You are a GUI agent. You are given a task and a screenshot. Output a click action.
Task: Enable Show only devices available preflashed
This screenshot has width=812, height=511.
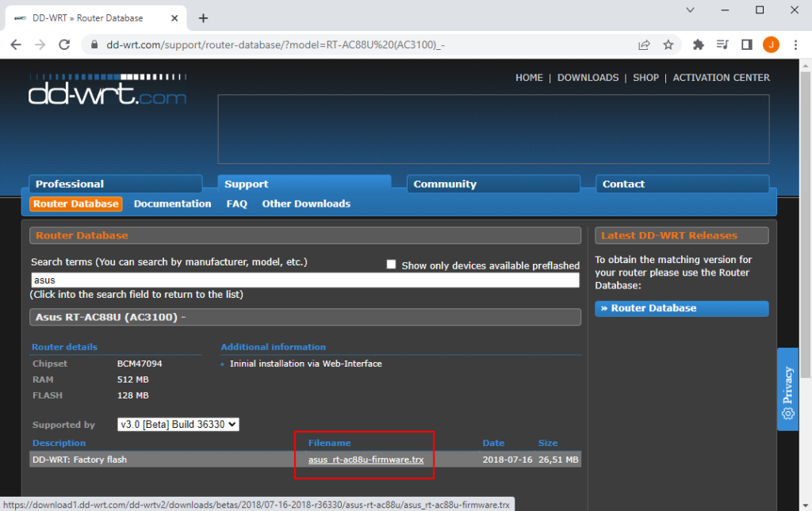click(x=391, y=265)
